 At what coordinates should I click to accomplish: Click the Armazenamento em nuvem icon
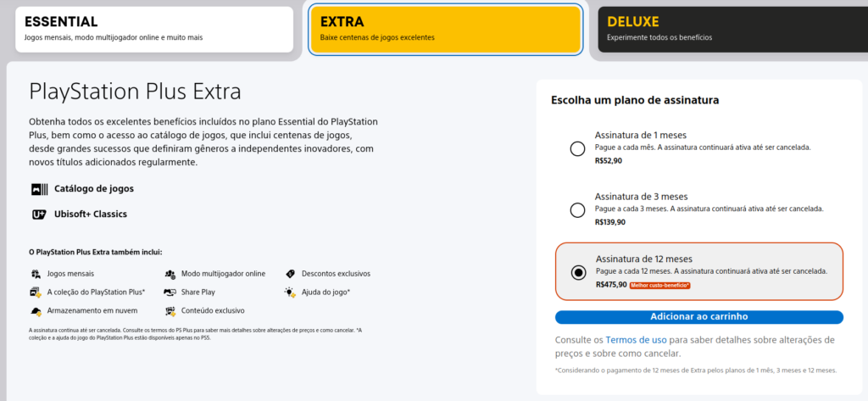point(36,311)
